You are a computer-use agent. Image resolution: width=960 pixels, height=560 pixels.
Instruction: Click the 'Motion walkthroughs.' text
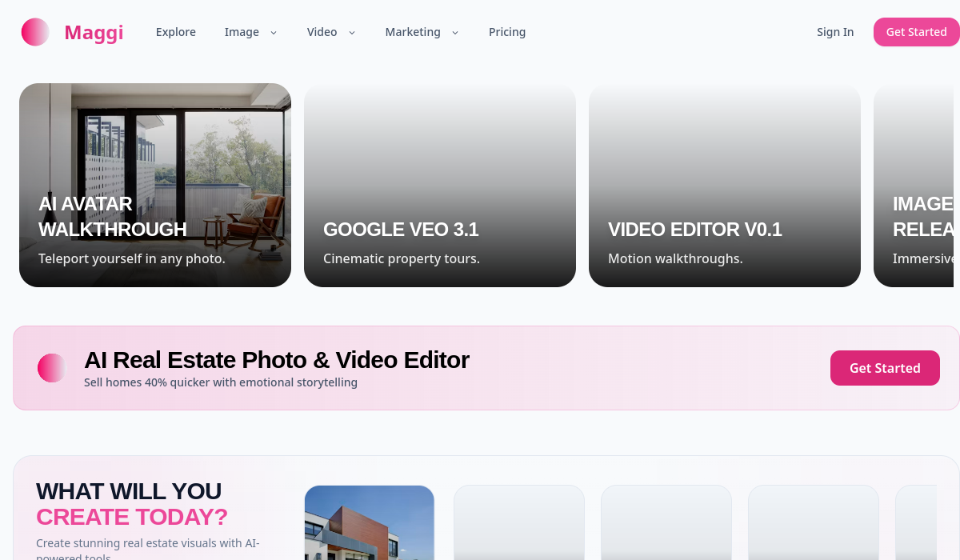point(675,258)
